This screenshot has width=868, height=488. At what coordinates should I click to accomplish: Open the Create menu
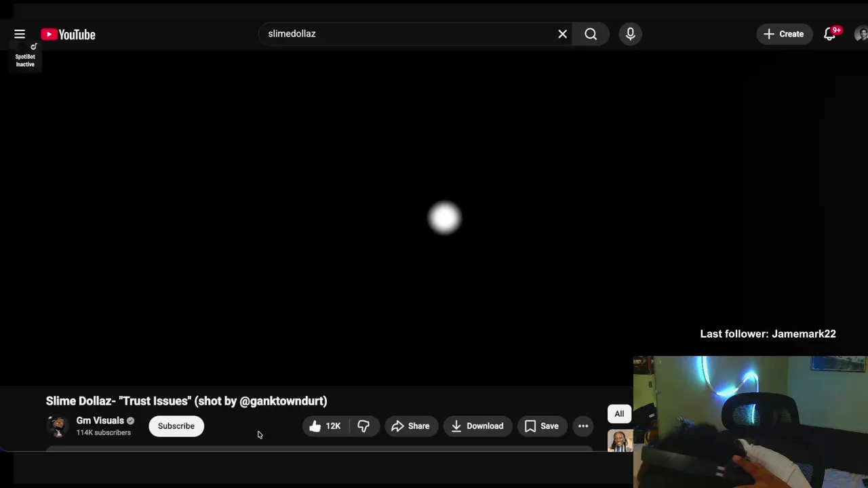784,34
